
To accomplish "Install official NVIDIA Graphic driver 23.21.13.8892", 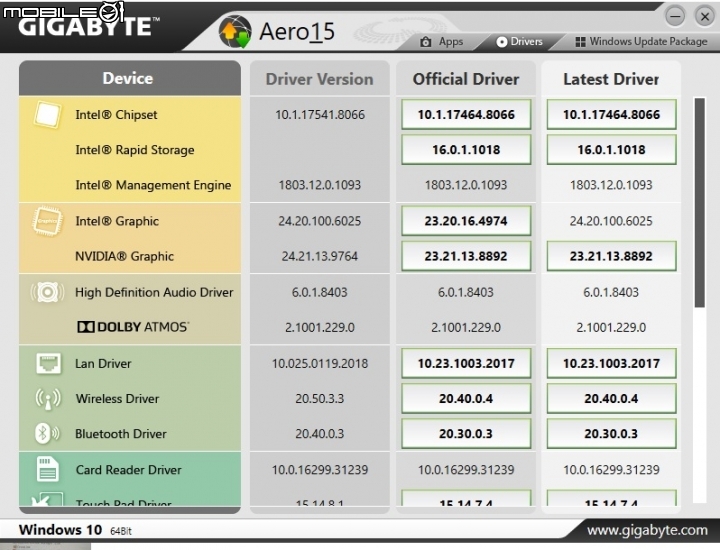I will pyautogui.click(x=466, y=256).
